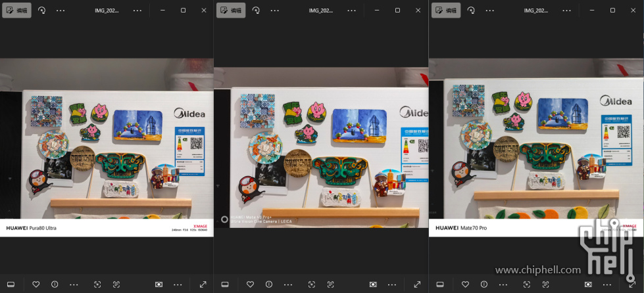The height and width of the screenshot is (293, 644).
Task: Show file info for the Mate 70 Pro+ photo
Action: [268, 284]
